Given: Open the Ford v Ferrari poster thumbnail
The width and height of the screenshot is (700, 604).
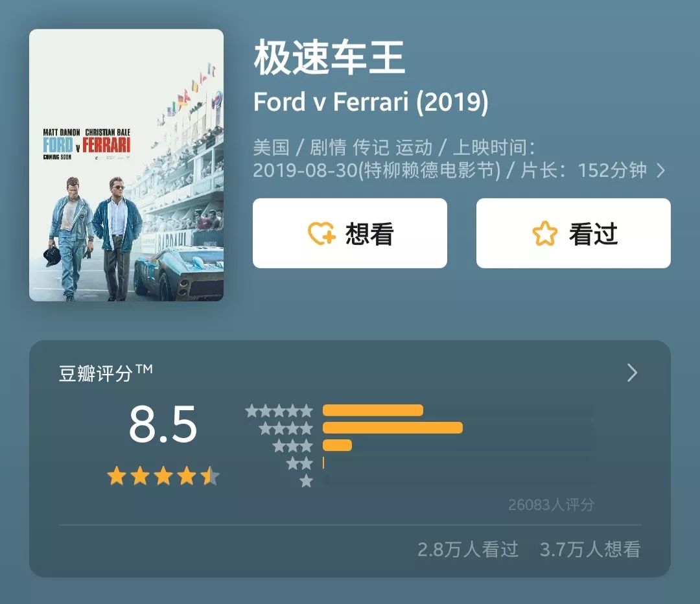Looking at the screenshot, I should [x=126, y=165].
